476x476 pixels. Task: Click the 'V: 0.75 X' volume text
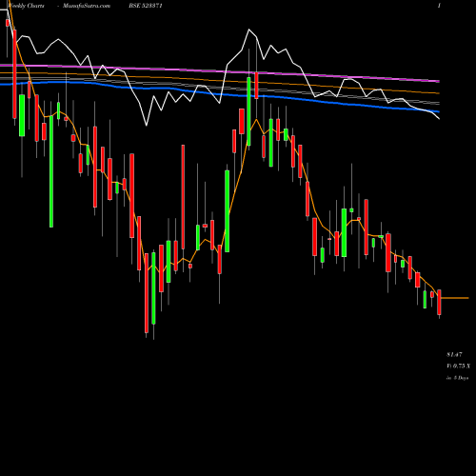458,367
